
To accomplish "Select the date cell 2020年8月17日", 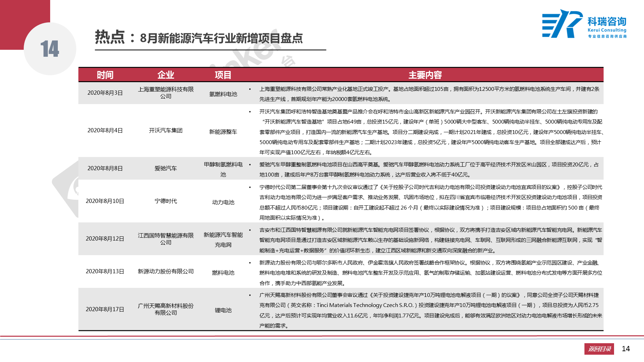I will (x=105, y=309).
